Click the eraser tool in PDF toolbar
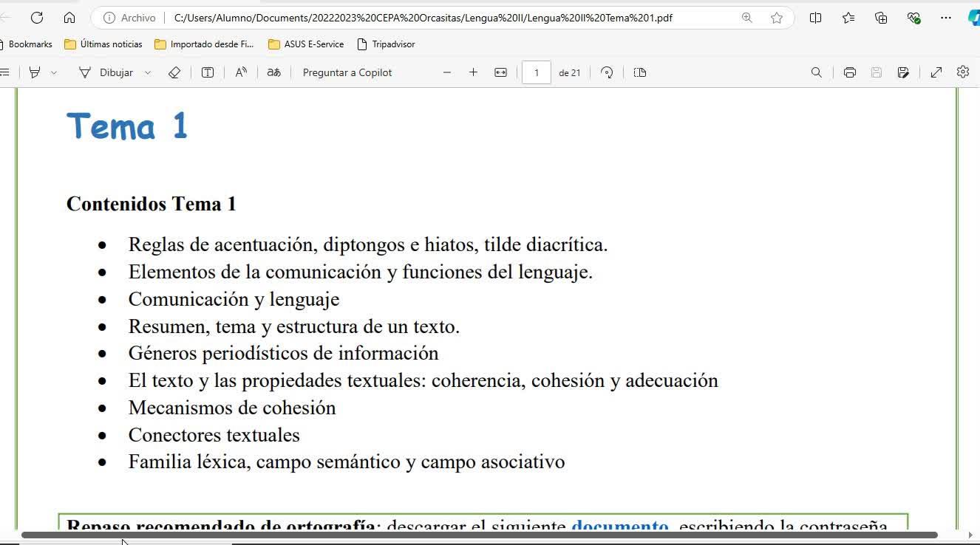This screenshot has width=980, height=545. pyautogui.click(x=174, y=72)
